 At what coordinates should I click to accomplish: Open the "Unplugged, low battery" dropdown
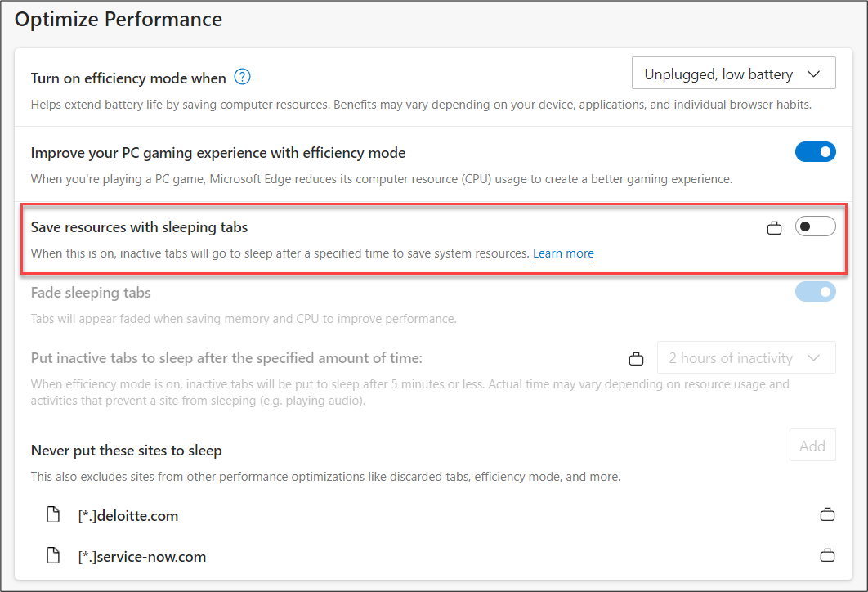coord(733,74)
